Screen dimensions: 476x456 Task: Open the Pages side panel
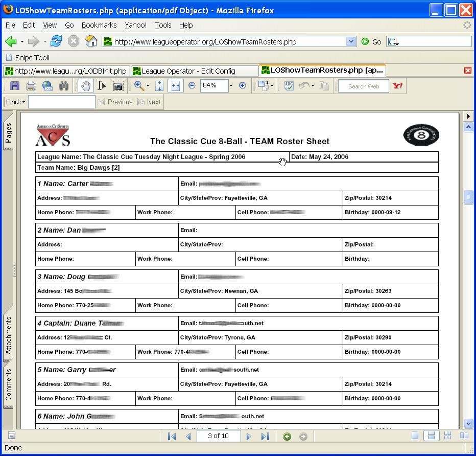click(x=8, y=133)
